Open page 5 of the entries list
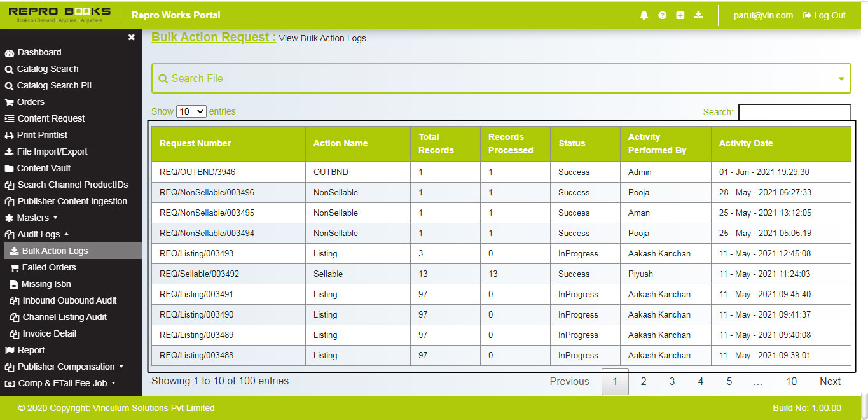This screenshot has width=868, height=420. [x=729, y=381]
